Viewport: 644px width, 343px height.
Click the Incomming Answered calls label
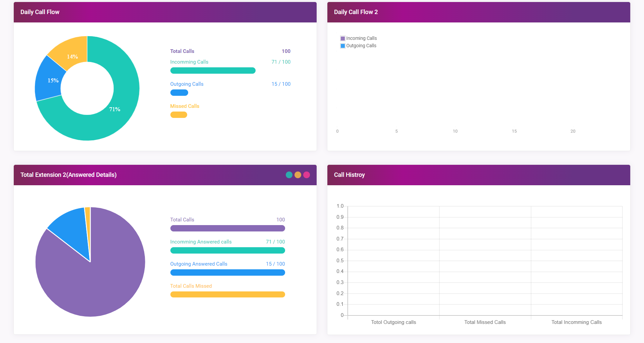point(201,242)
